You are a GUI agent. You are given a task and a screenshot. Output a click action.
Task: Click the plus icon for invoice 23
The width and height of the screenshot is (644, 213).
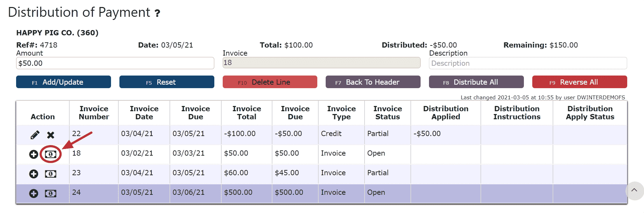tap(34, 174)
